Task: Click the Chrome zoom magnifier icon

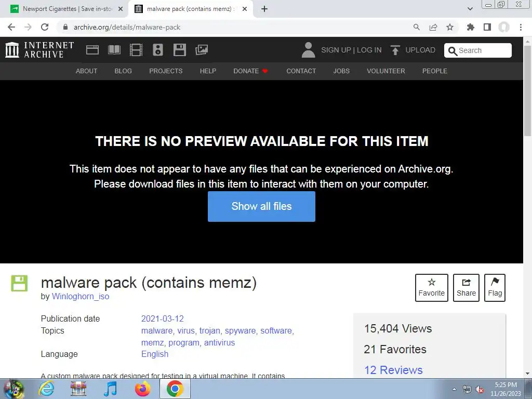Action: pyautogui.click(x=417, y=27)
